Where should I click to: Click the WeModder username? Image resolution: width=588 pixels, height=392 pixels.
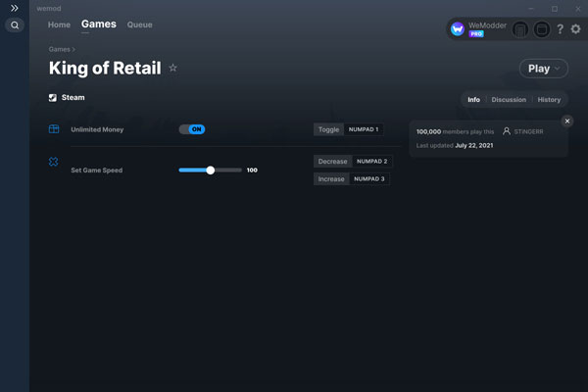(x=487, y=25)
